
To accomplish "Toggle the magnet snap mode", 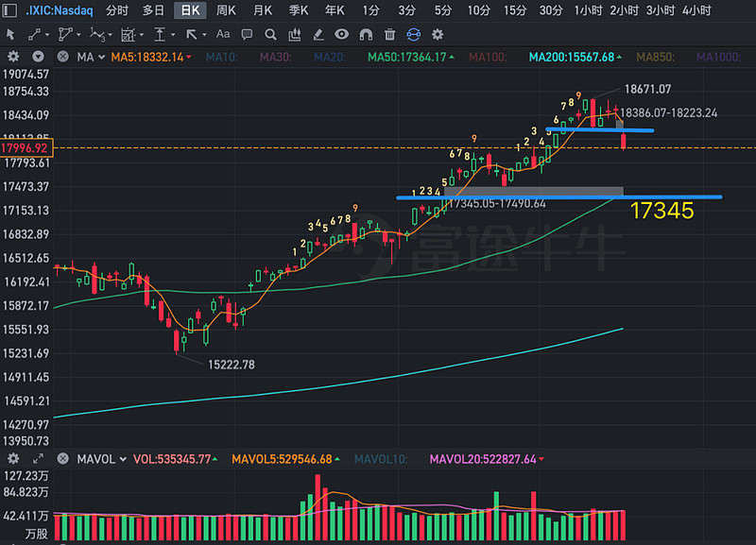I will click(x=366, y=35).
